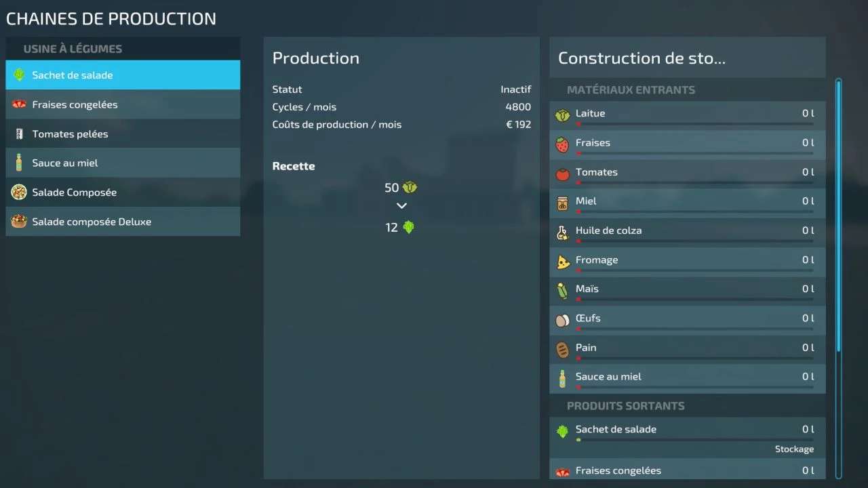Select Fraises congelées in the production list
Image resolution: width=868 pixels, height=488 pixels.
tap(123, 104)
